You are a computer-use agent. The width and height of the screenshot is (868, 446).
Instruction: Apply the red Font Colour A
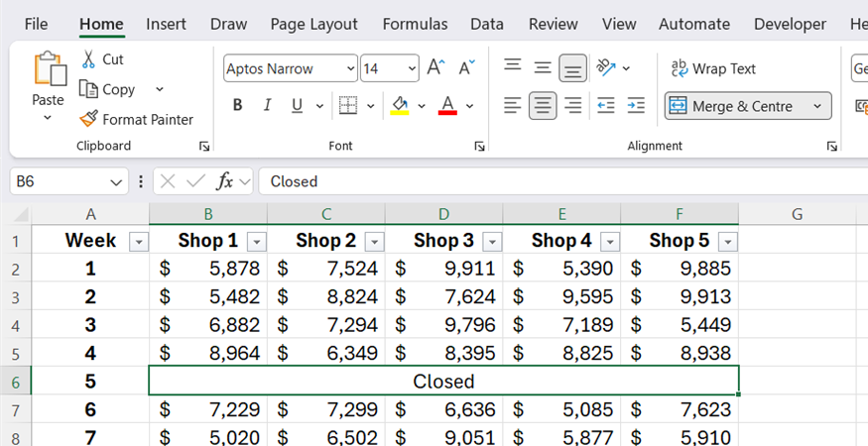(447, 105)
